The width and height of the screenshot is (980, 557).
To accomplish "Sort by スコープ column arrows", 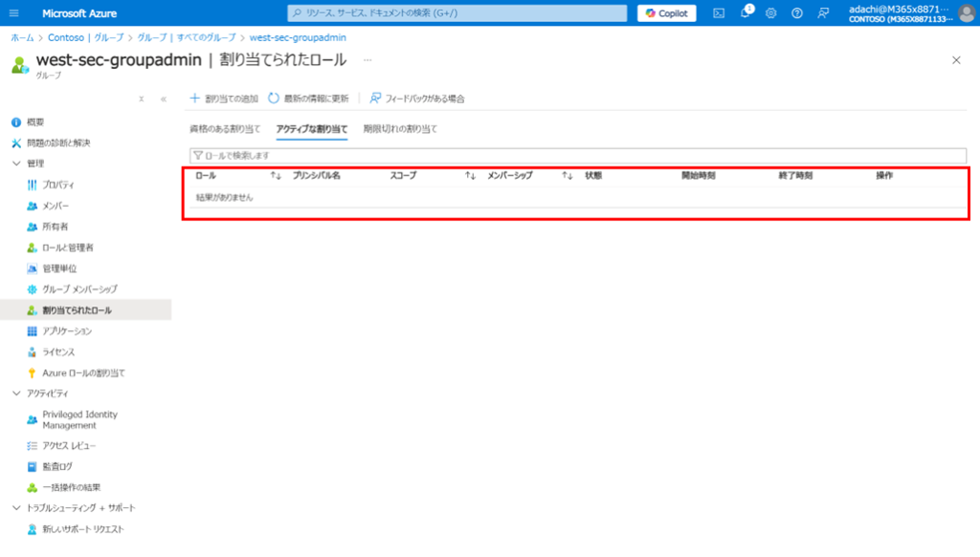I will click(x=470, y=176).
